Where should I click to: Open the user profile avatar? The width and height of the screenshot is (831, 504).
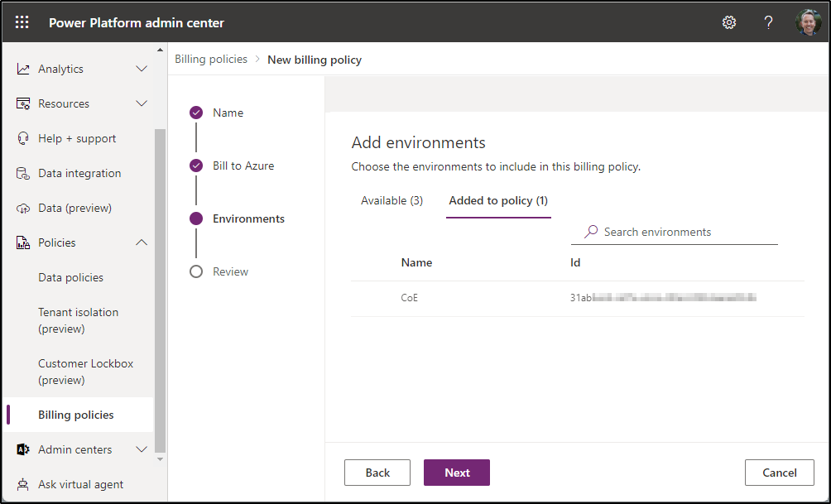tap(808, 22)
